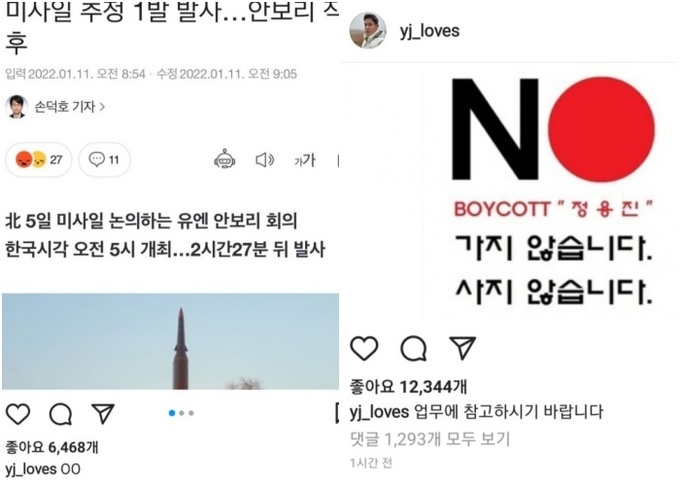The height and width of the screenshot is (486, 680).
Task: Open the 좋아요 12,344개 likes list
Action: tap(408, 387)
